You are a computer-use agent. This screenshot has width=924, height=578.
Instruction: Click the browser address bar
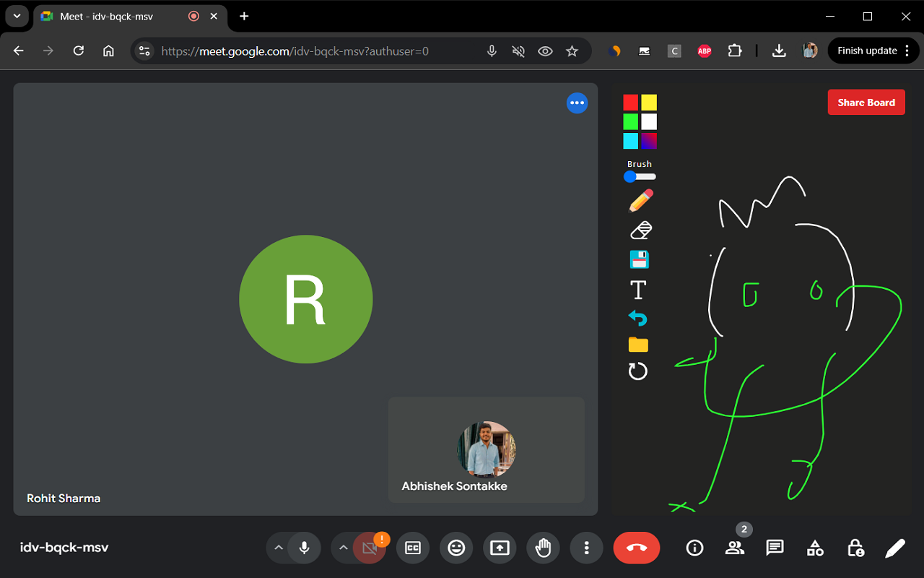pos(325,51)
